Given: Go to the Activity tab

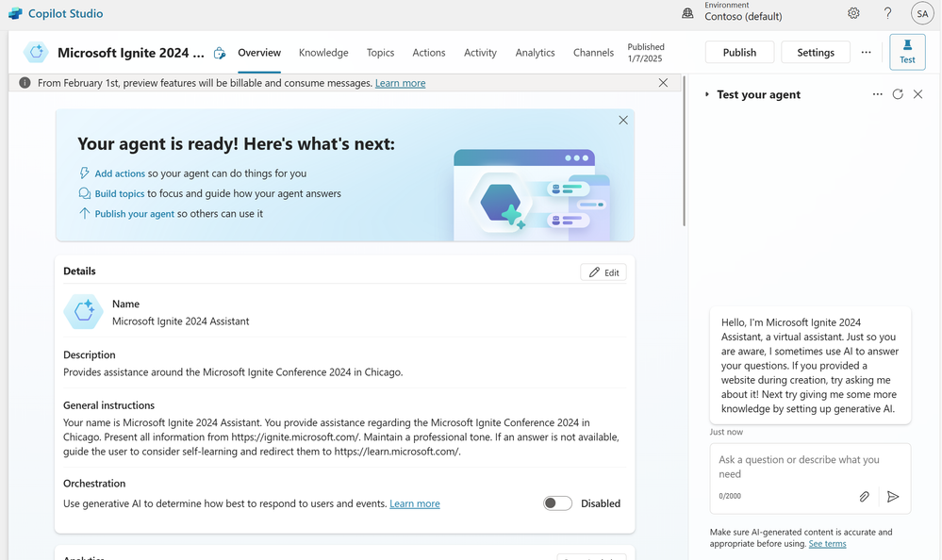Looking at the screenshot, I should (x=480, y=53).
